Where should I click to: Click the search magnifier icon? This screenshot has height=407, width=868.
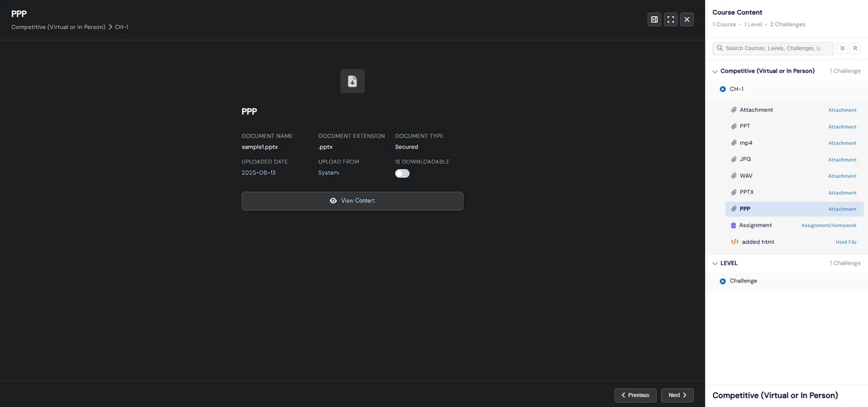[720, 48]
